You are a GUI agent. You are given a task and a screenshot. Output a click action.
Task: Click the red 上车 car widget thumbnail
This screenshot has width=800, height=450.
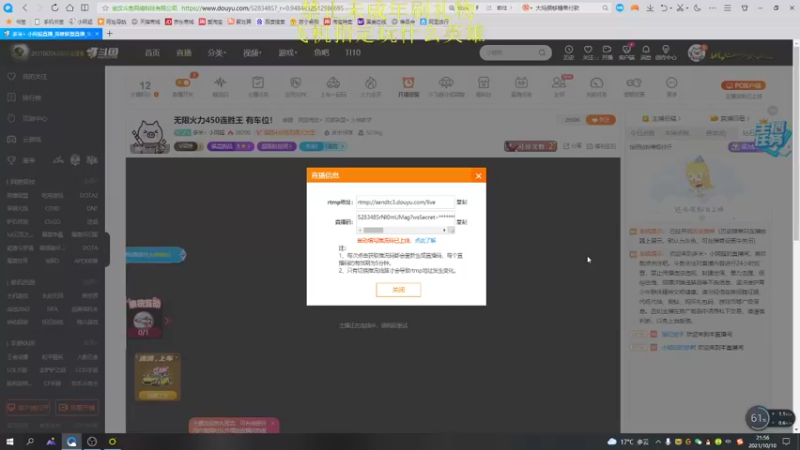[143, 317]
